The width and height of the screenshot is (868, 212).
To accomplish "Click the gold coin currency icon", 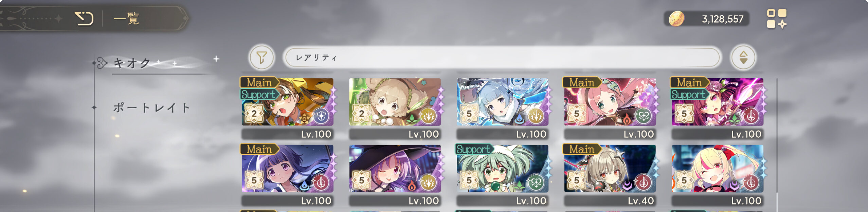I will pos(676,19).
